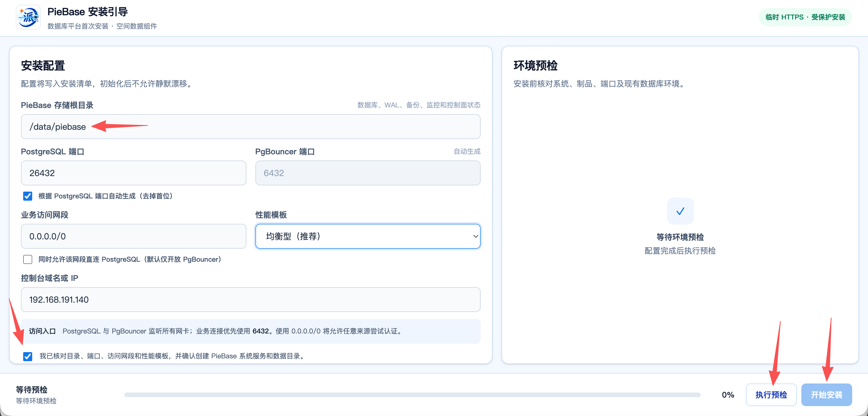This screenshot has height=416, width=868.
Task: Click the 访问入口 notice label
Action: point(42,331)
